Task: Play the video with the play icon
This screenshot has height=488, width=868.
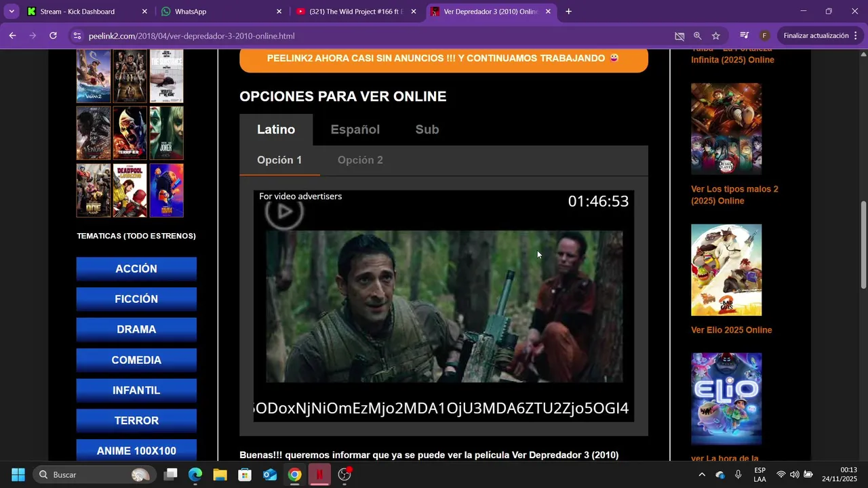Action: 284,212
